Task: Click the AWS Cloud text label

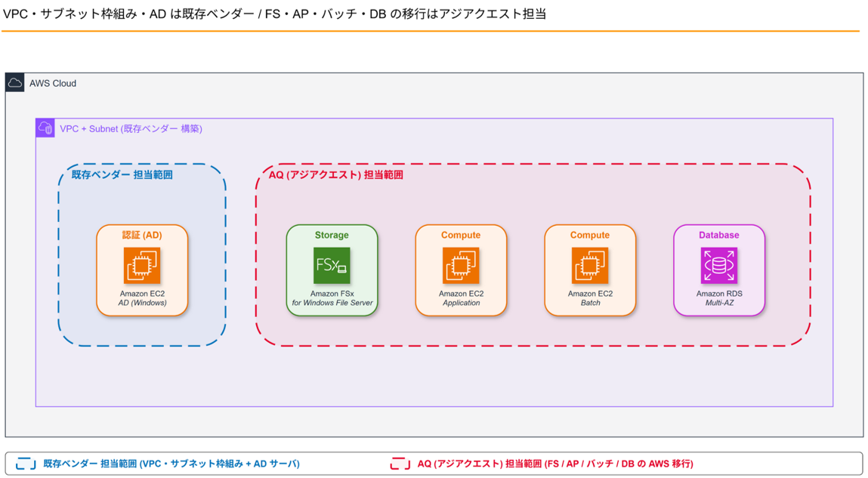Action: coord(53,84)
